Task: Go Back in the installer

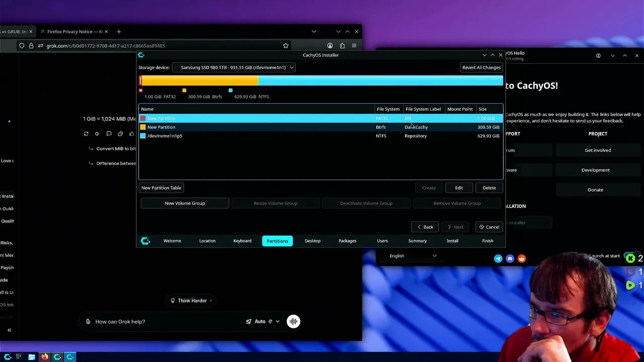Action: pos(425,227)
